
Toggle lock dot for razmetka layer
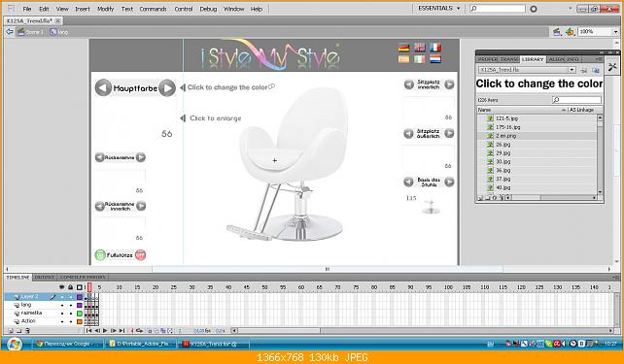[x=71, y=314]
